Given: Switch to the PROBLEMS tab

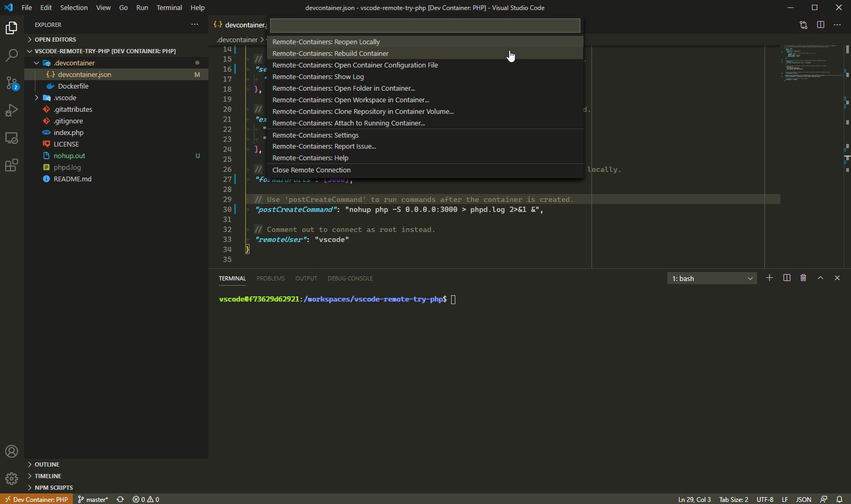Looking at the screenshot, I should (270, 278).
